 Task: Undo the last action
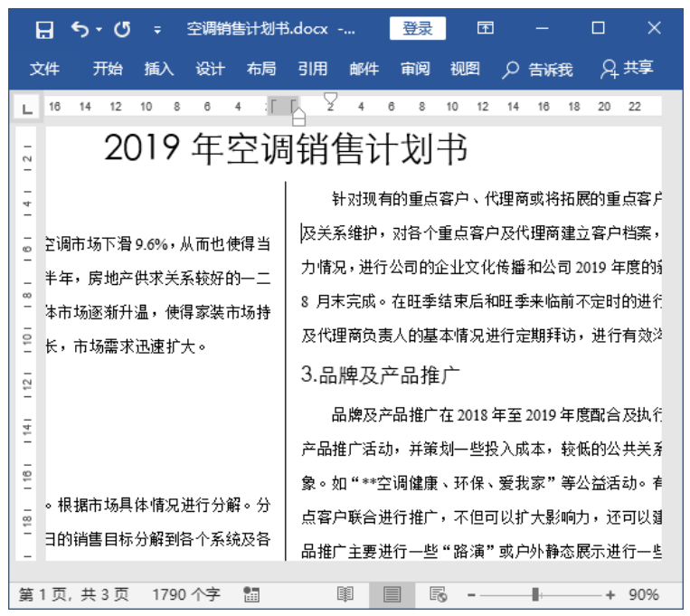(x=80, y=30)
